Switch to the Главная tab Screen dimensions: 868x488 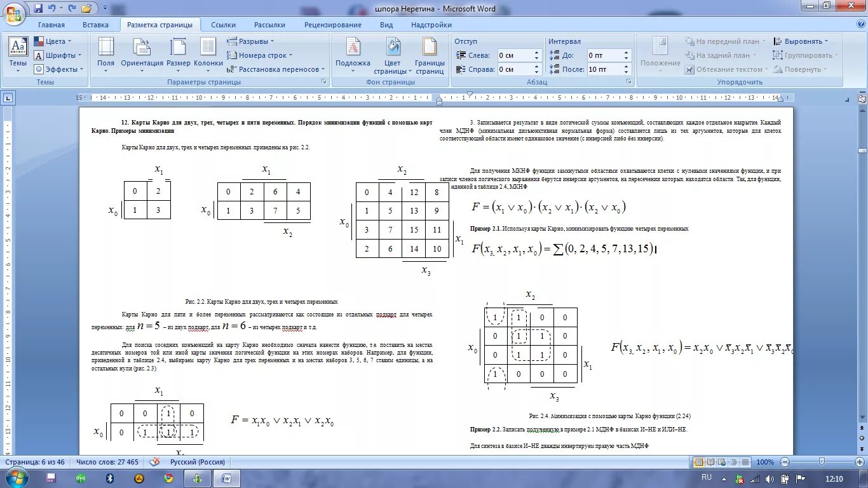point(51,25)
